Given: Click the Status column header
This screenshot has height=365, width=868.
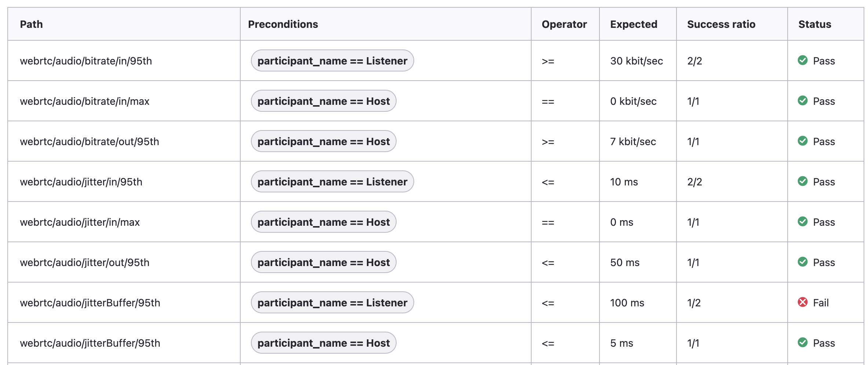Looking at the screenshot, I should coord(815,24).
